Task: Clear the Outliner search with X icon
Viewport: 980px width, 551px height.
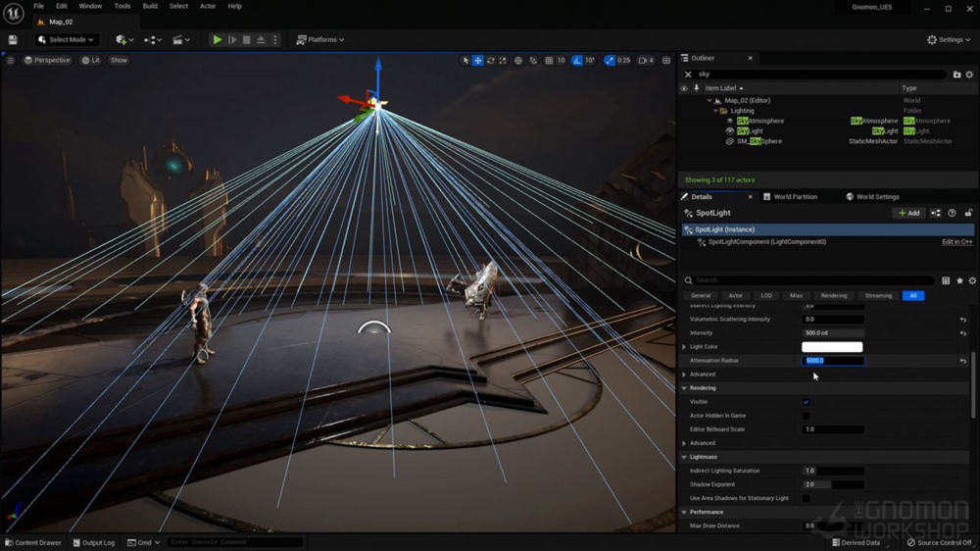Action: coord(688,74)
